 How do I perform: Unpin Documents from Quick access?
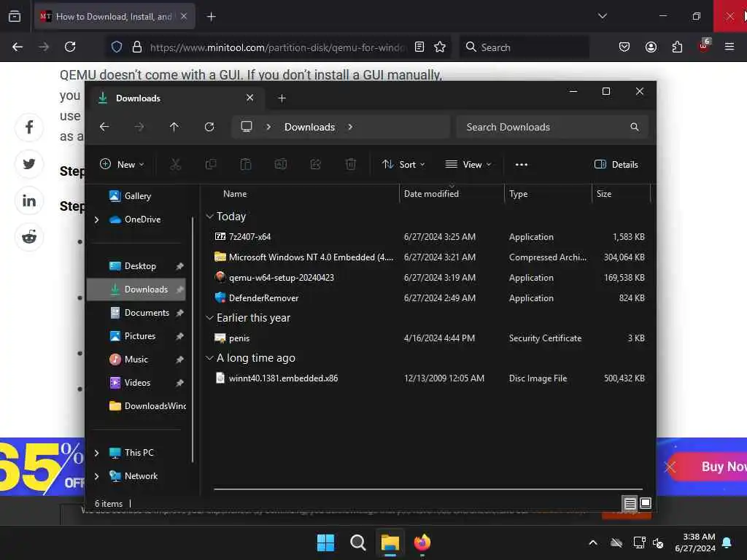click(179, 313)
